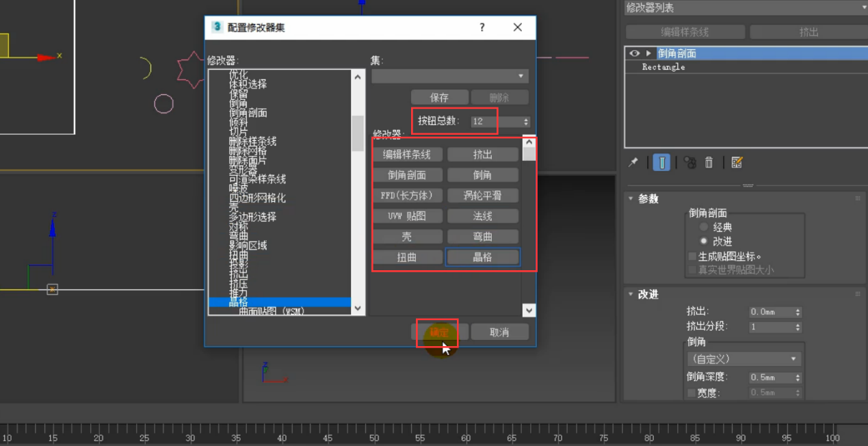This screenshot has height=446, width=868.
Task: Expand the 倒角剖面 modifier arrow
Action: click(x=648, y=53)
